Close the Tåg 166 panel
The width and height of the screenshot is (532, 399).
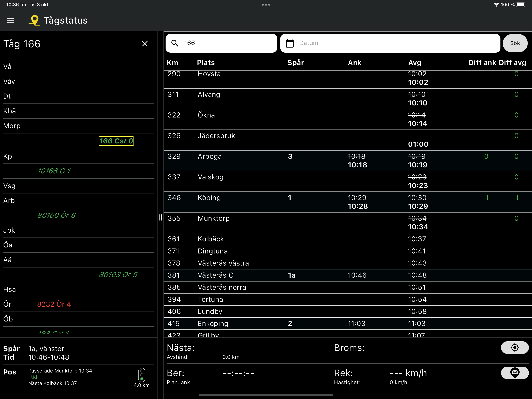(145, 44)
